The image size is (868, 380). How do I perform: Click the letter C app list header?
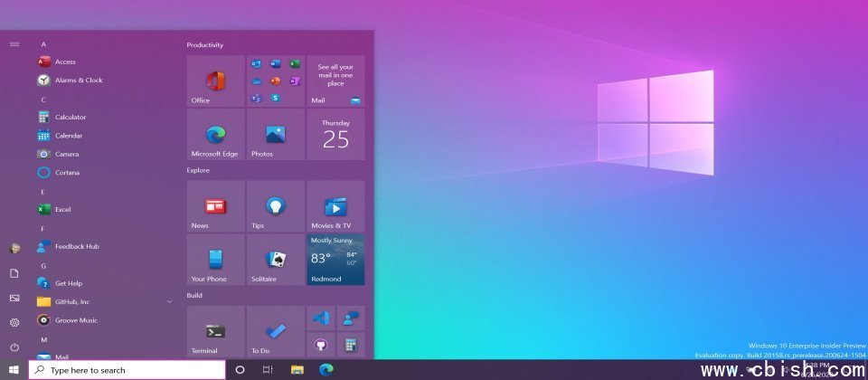[43, 100]
